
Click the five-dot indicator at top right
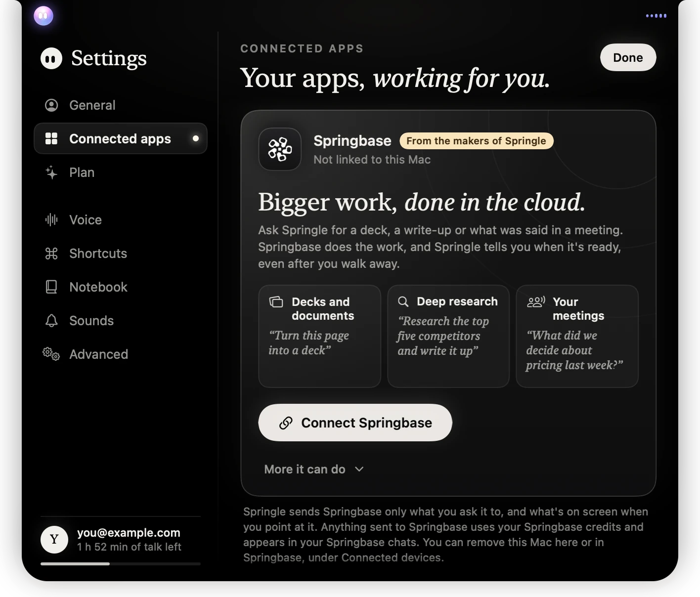(x=656, y=16)
